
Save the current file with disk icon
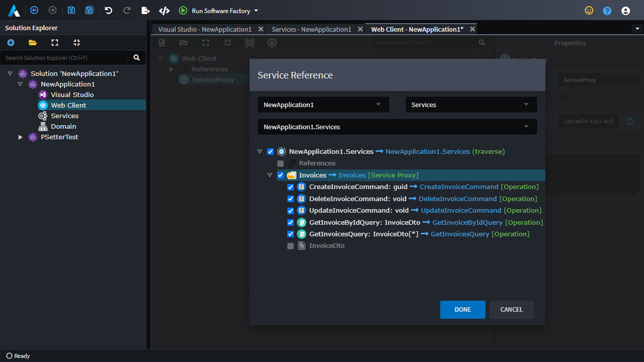tap(71, 10)
